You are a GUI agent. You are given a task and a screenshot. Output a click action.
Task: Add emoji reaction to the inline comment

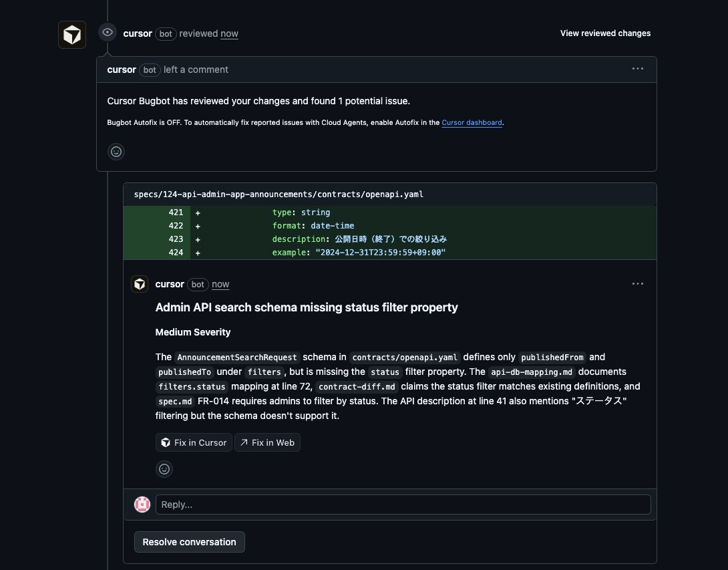(x=164, y=469)
